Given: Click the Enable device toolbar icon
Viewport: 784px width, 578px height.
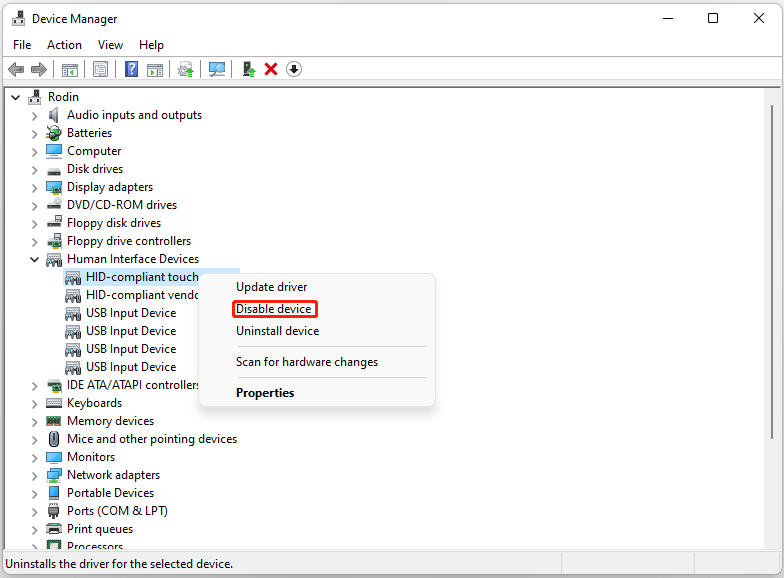Looking at the screenshot, I should pos(248,69).
